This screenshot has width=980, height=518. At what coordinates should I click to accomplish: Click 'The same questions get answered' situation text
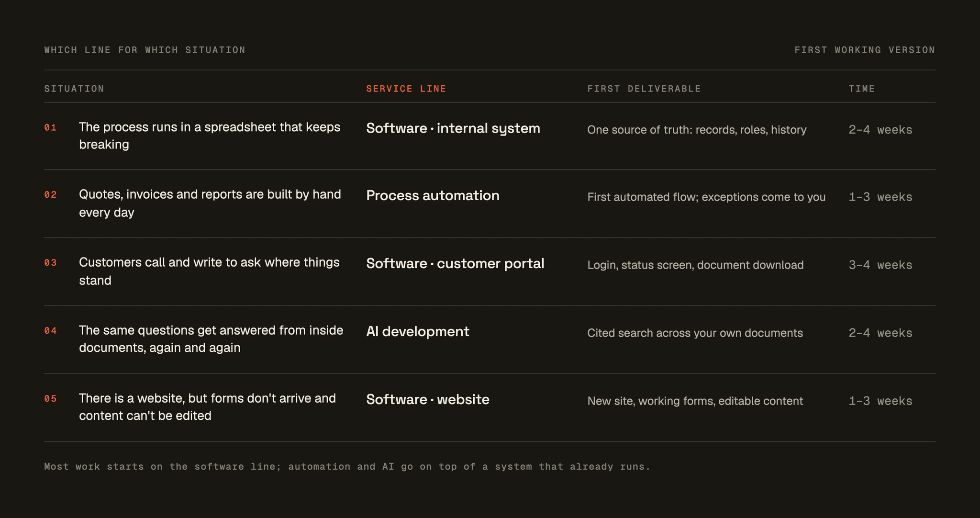pos(211,339)
